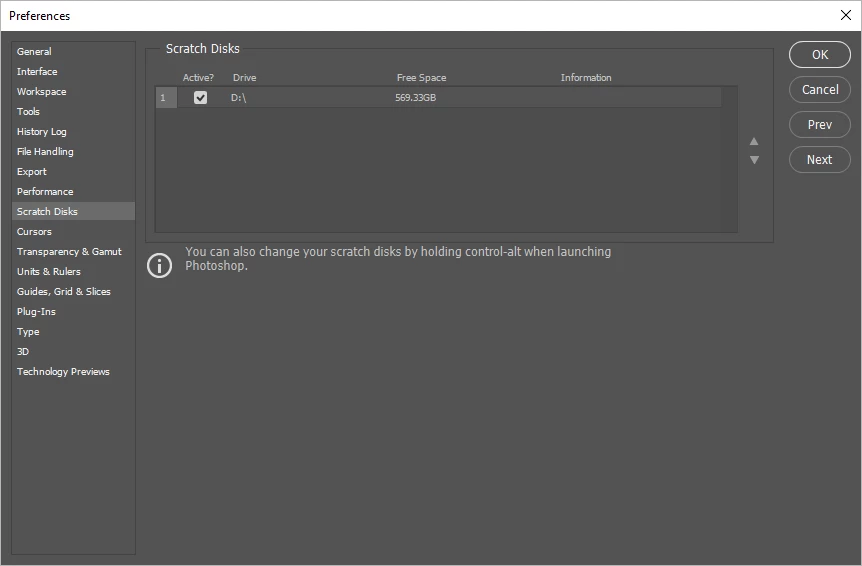Confirm with the OK button
862x566 pixels.
pos(820,54)
